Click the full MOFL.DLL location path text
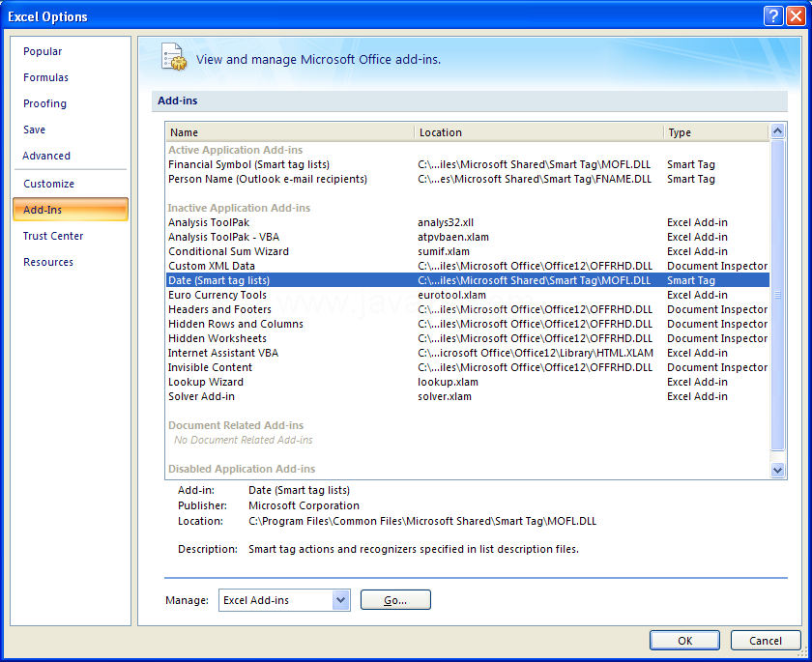Viewport: 812px width, 662px height. click(422, 521)
